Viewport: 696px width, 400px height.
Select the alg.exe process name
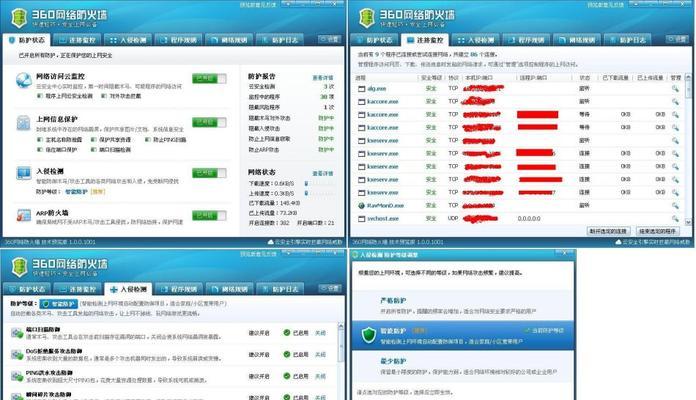point(376,89)
